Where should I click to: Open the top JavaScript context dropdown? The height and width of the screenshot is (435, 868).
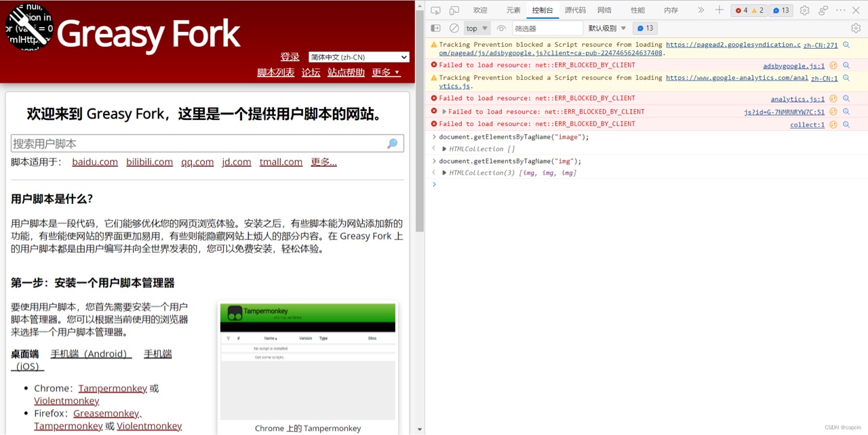(477, 28)
